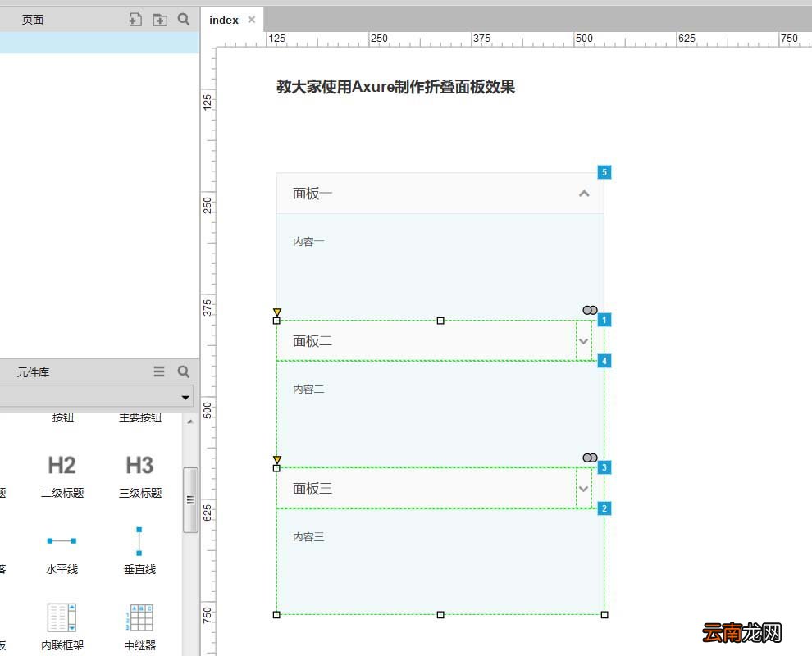Select the 内容二 text

(x=308, y=389)
